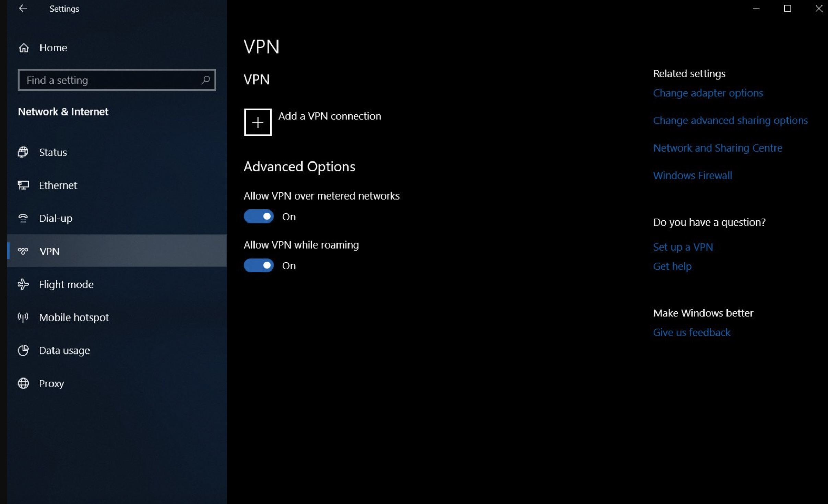Image resolution: width=828 pixels, height=504 pixels.
Task: Select the Proxy settings icon
Action: (x=23, y=383)
